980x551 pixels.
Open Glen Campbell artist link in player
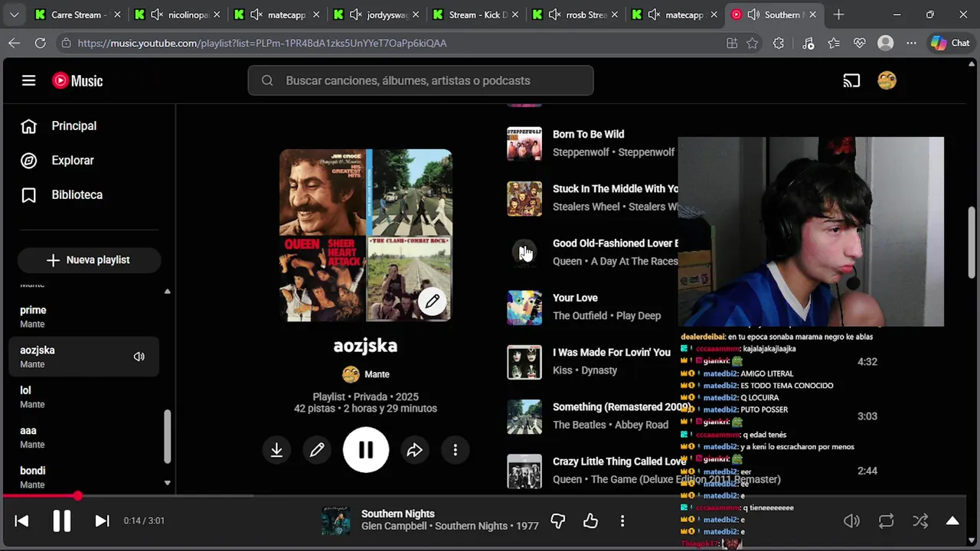[395, 527]
